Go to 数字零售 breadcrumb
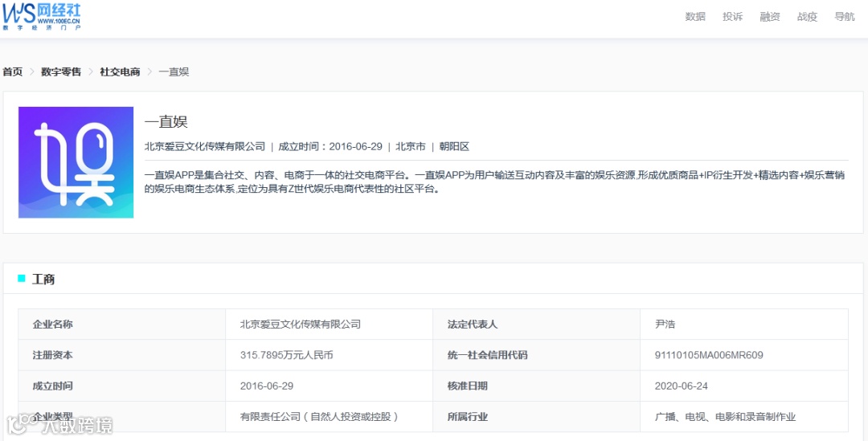The height and width of the screenshot is (441, 868). [61, 72]
